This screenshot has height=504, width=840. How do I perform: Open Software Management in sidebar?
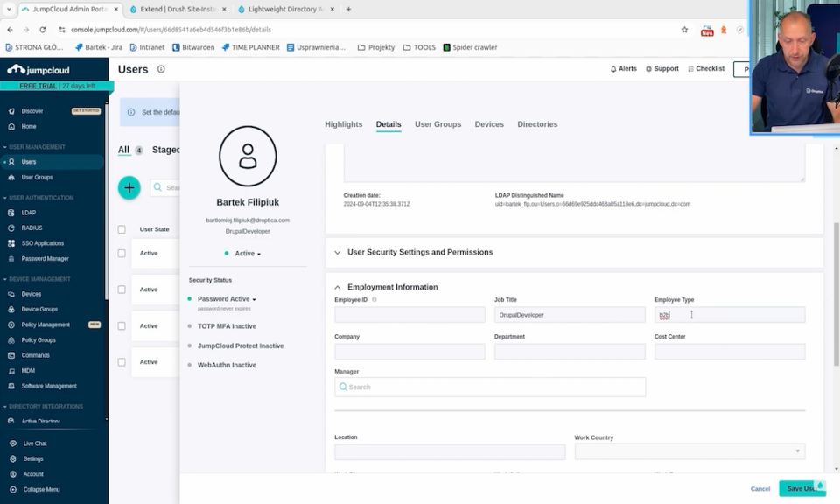49,386
